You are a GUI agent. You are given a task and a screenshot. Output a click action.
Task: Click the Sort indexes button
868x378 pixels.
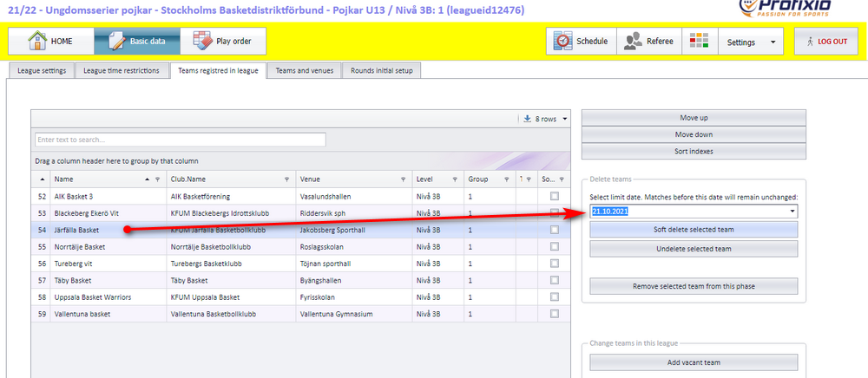[x=694, y=151]
